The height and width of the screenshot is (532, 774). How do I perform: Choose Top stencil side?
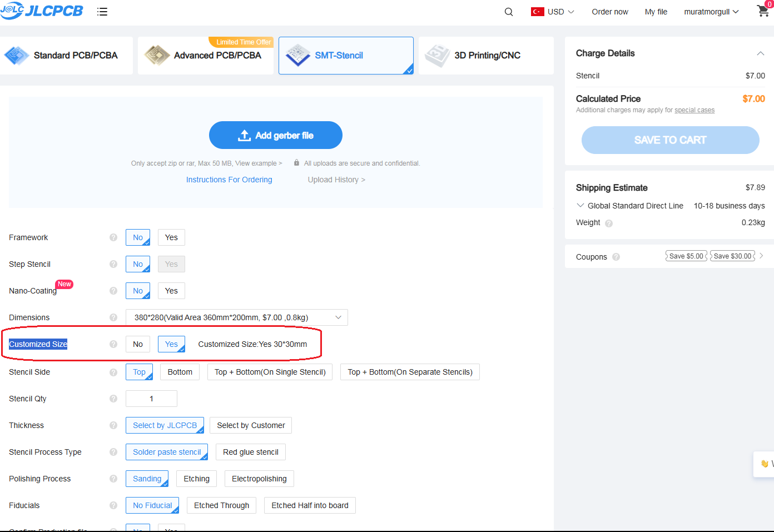click(139, 372)
